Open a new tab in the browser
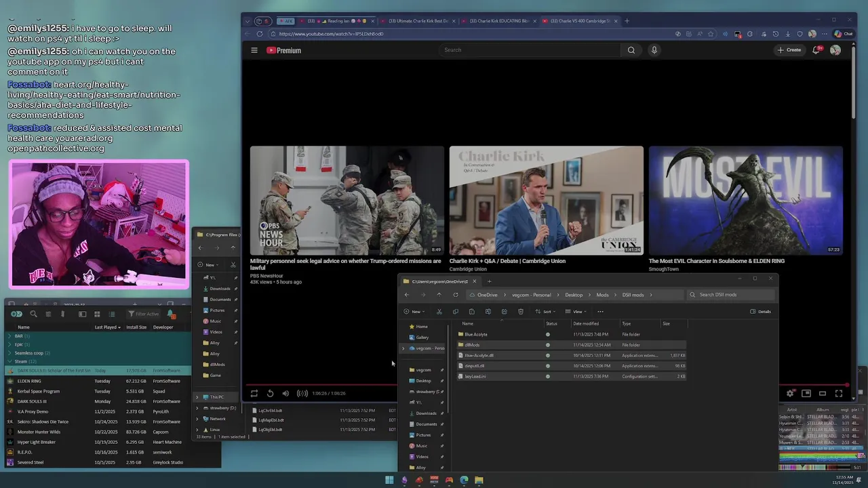The height and width of the screenshot is (488, 868). pos(627,21)
